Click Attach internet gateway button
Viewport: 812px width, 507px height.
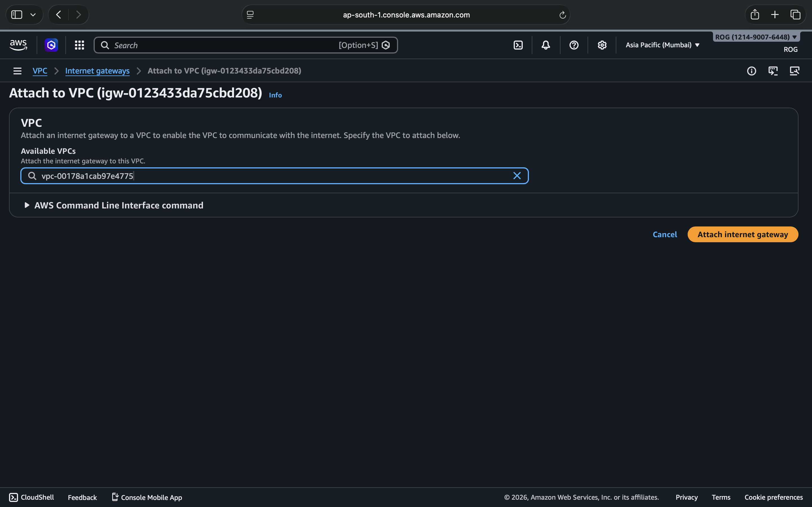(743, 234)
